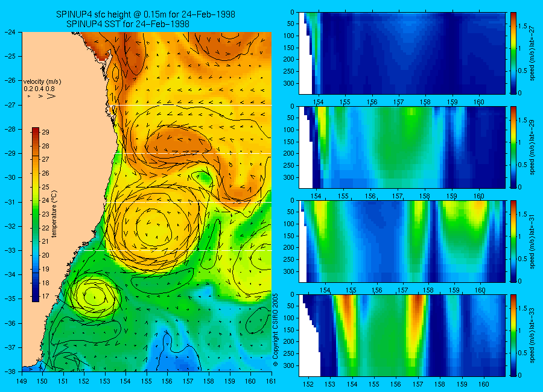Viewport: 543px width, 392px height.
Task: Click the '158' longitude label on the map axis
Action: (x=209, y=381)
